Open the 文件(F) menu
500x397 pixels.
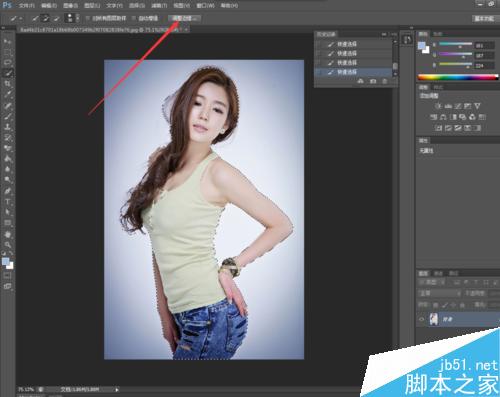tap(26, 6)
